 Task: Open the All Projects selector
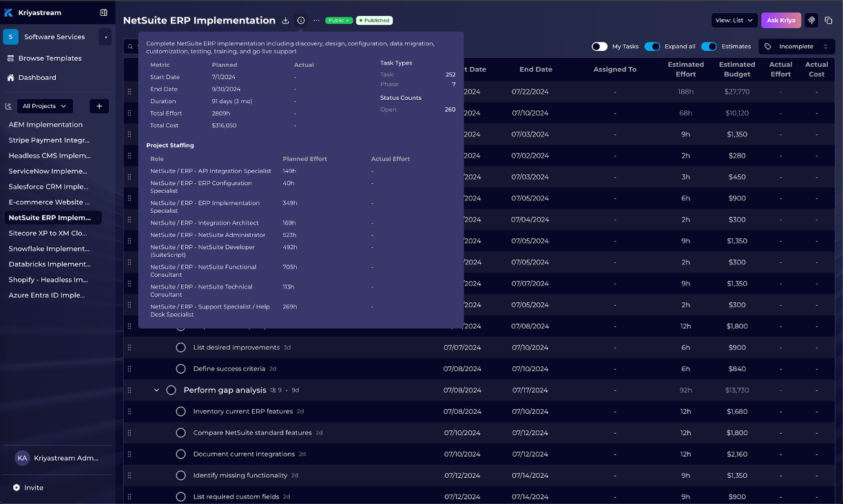[x=44, y=106]
